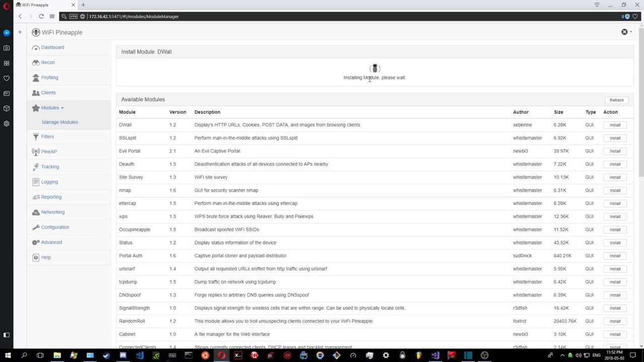The height and width of the screenshot is (362, 644).
Task: Open bookmarks heart in Opera sidebar
Action: [x=7, y=78]
